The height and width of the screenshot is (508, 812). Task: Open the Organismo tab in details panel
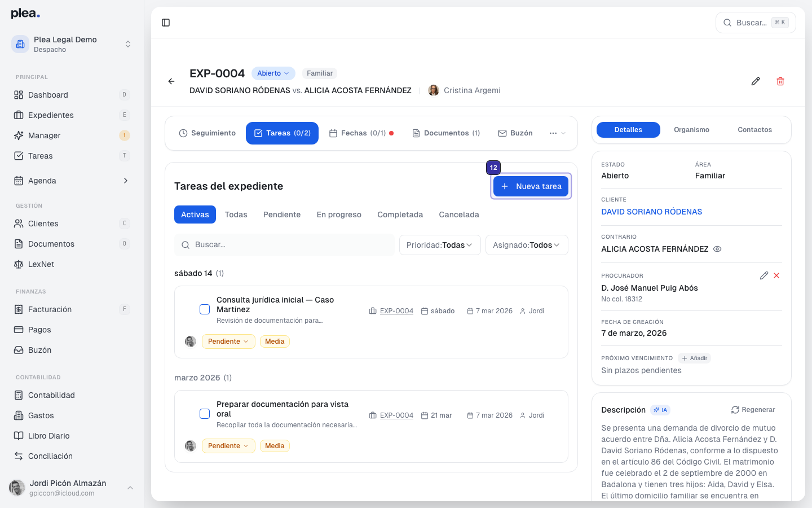691,130
